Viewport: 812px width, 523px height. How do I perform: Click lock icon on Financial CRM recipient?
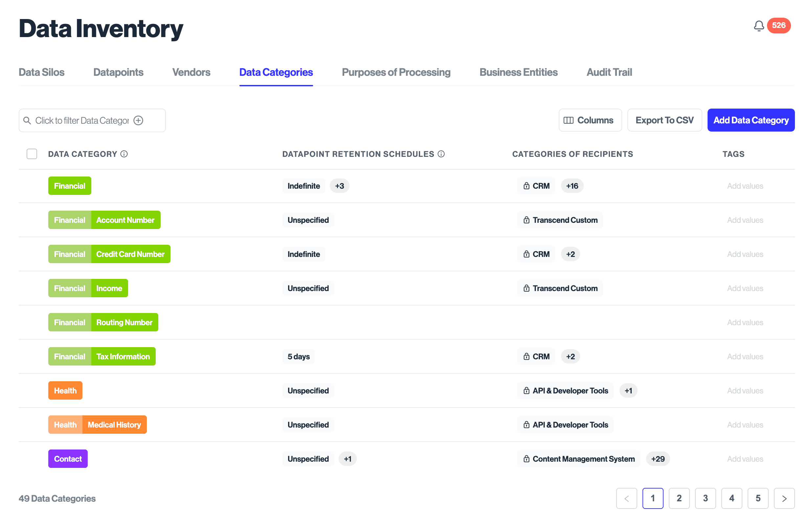527,186
